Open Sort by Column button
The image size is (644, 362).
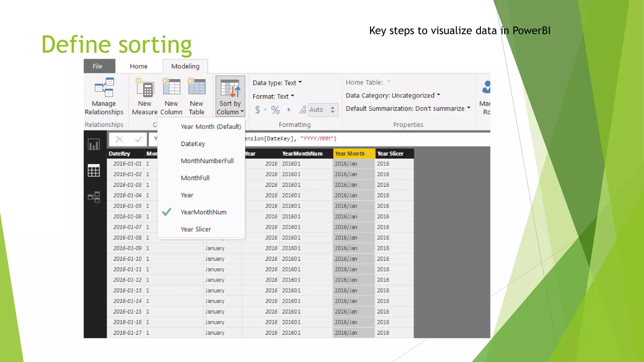(230, 96)
